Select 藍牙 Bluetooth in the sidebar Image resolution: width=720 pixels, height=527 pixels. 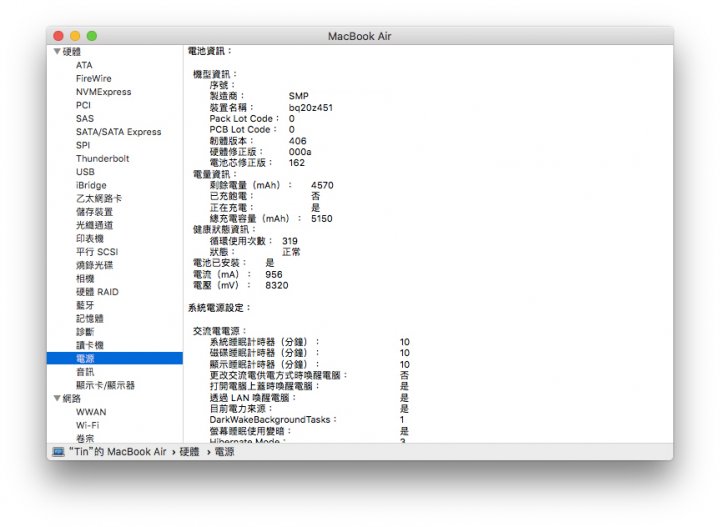85,305
